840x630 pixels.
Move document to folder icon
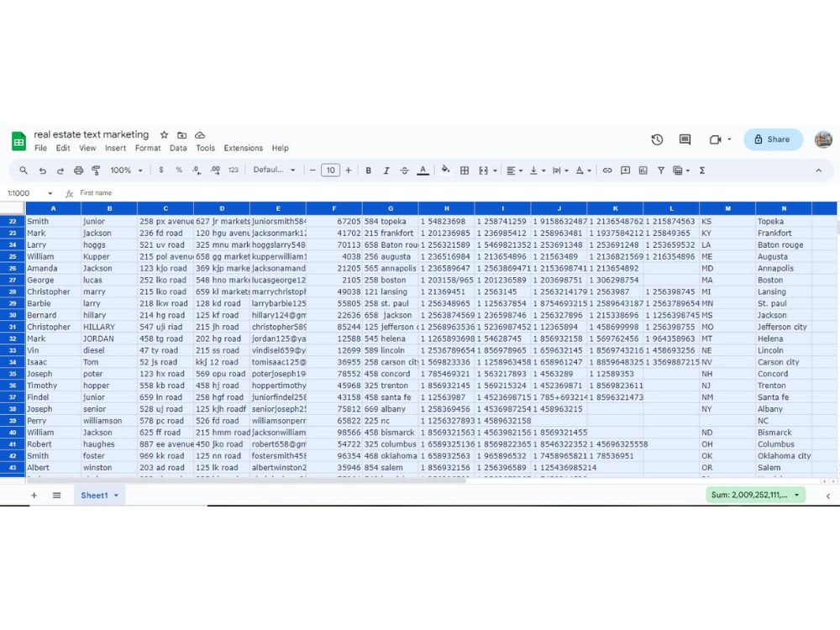click(x=182, y=135)
